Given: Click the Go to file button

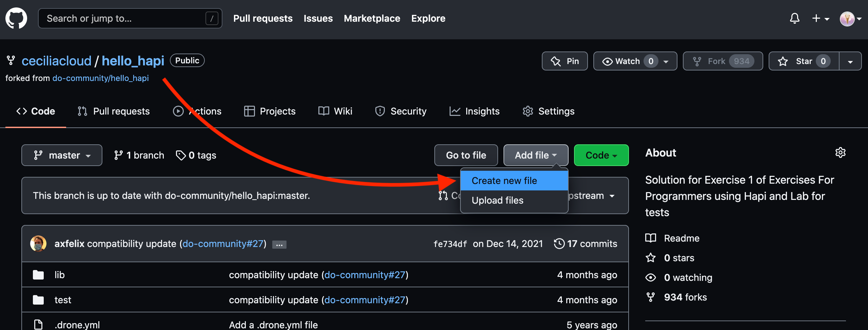Looking at the screenshot, I should tap(466, 155).
